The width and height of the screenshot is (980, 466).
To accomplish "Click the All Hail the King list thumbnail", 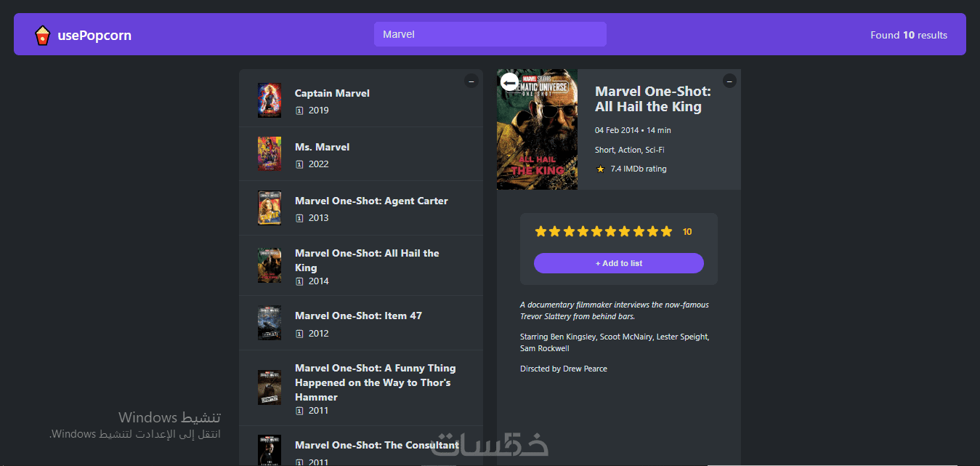I will (x=270, y=265).
